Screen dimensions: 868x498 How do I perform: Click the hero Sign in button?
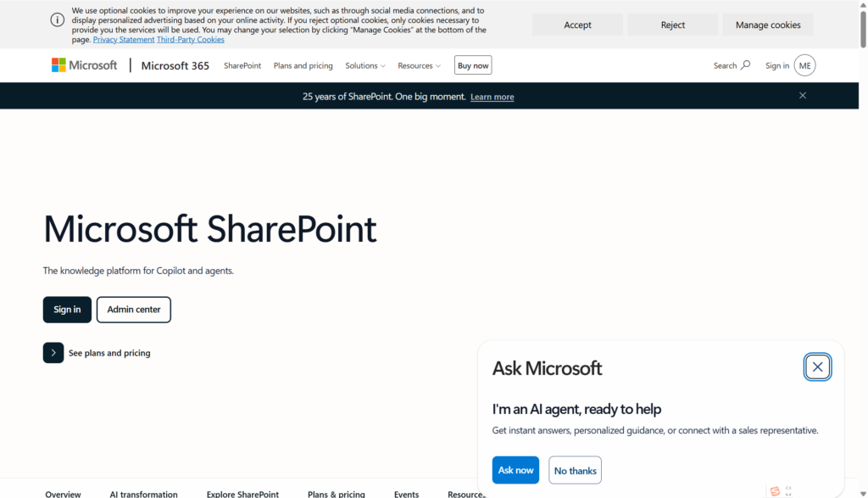pyautogui.click(x=67, y=310)
